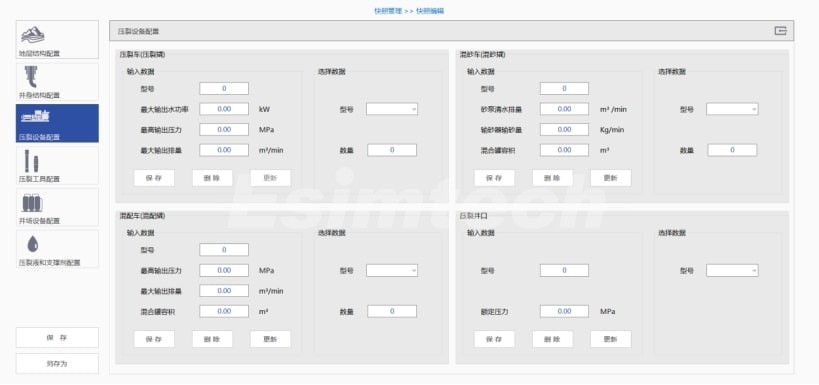Click the 更新 button in 压裂井口 panel
The height and width of the screenshot is (385, 819).
[x=611, y=339]
